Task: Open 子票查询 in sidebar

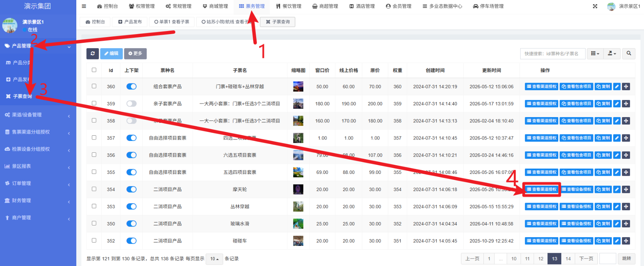Action: (x=22, y=97)
